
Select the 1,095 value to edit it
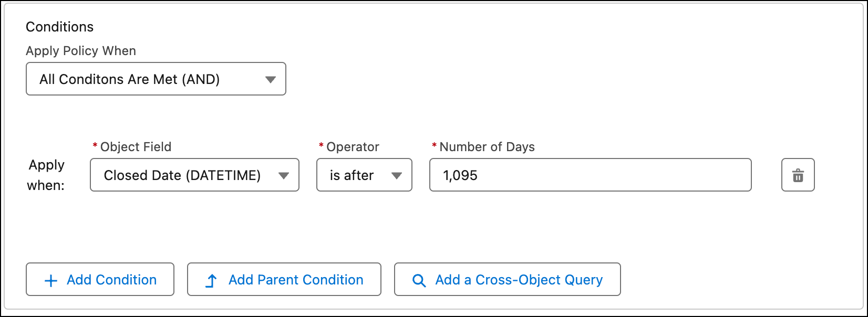point(460,175)
